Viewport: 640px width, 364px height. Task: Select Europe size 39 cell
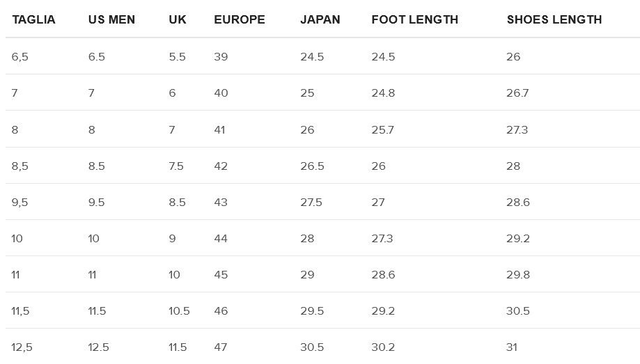coord(221,57)
